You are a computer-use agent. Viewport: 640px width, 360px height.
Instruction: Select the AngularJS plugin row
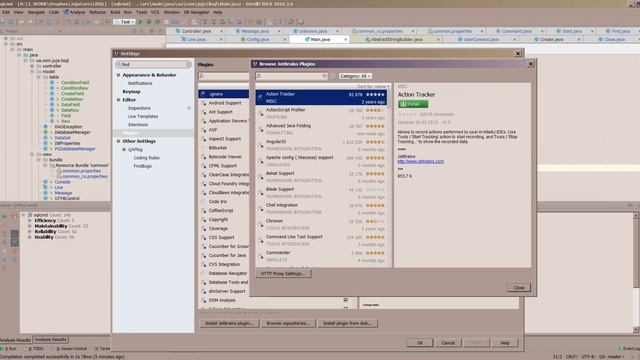[x=321, y=145]
